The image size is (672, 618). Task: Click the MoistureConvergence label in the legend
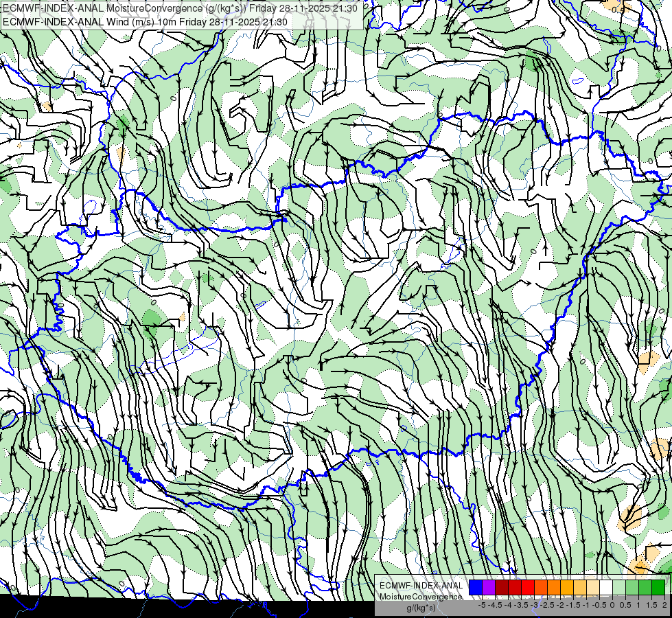(x=421, y=597)
